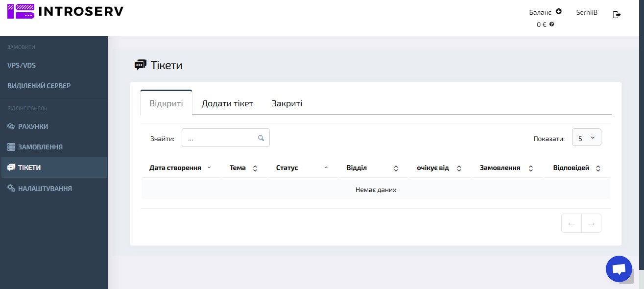Open Рахунки in the sidebar
Image resolution: width=644 pixels, height=289 pixels.
coord(33,126)
